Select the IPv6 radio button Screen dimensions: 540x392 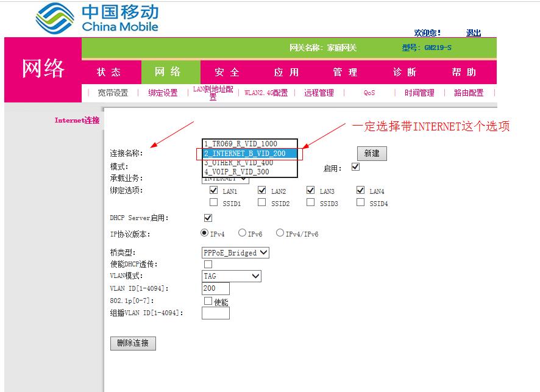[x=243, y=232]
